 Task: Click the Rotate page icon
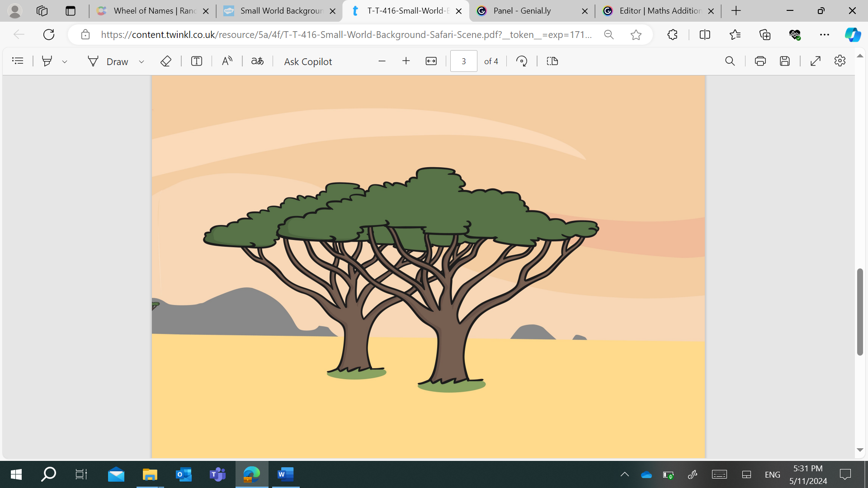pos(522,61)
